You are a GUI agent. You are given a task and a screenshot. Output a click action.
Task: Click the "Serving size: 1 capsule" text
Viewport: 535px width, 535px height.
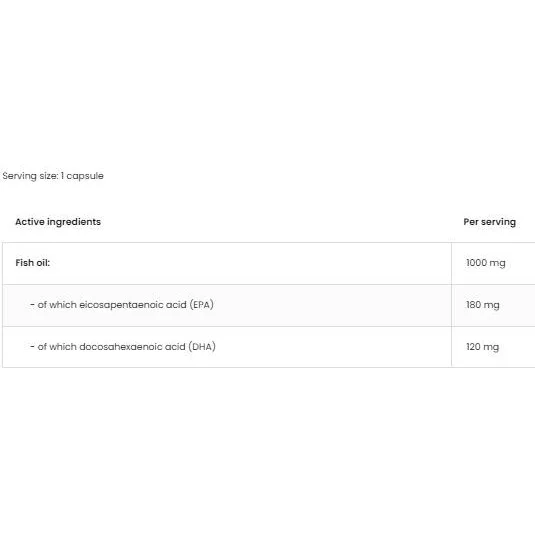[x=53, y=176]
